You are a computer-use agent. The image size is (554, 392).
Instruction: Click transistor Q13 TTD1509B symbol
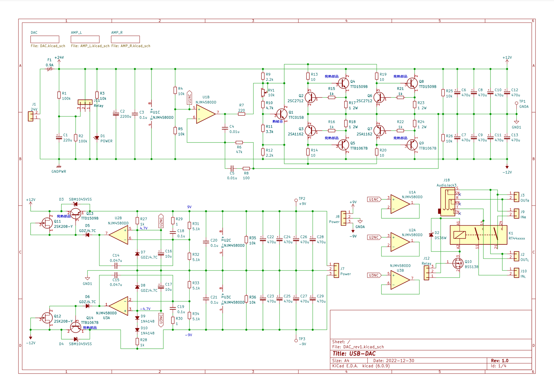pyautogui.click(x=76, y=214)
